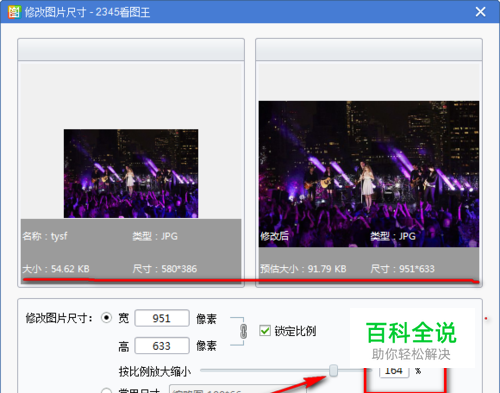Click the percentage field showing 164

tap(394, 371)
